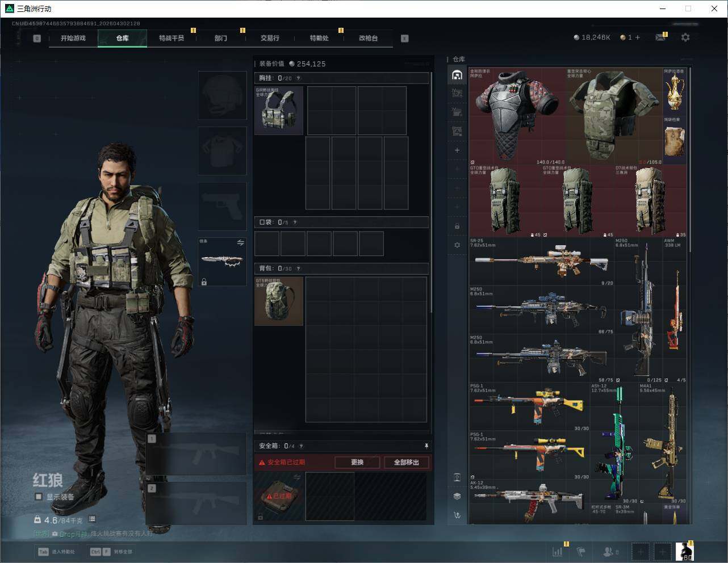Show help for 背包 capacity
Viewport: 728px width, 563px height.
pyautogui.click(x=298, y=268)
